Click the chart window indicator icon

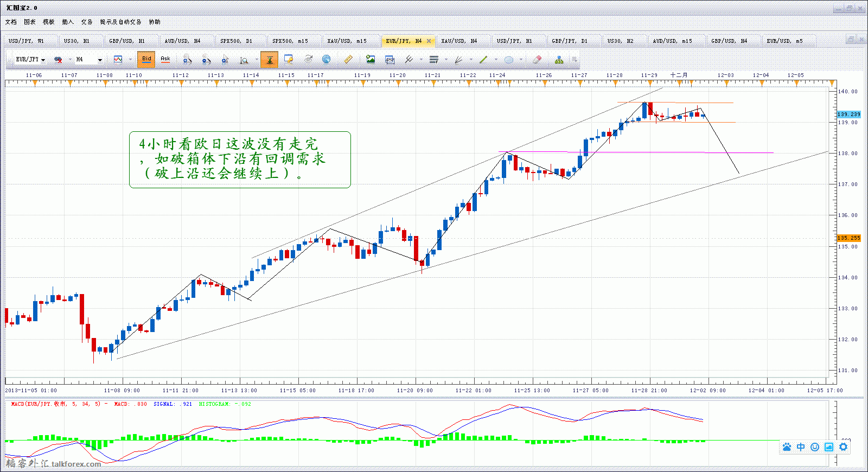390,60
